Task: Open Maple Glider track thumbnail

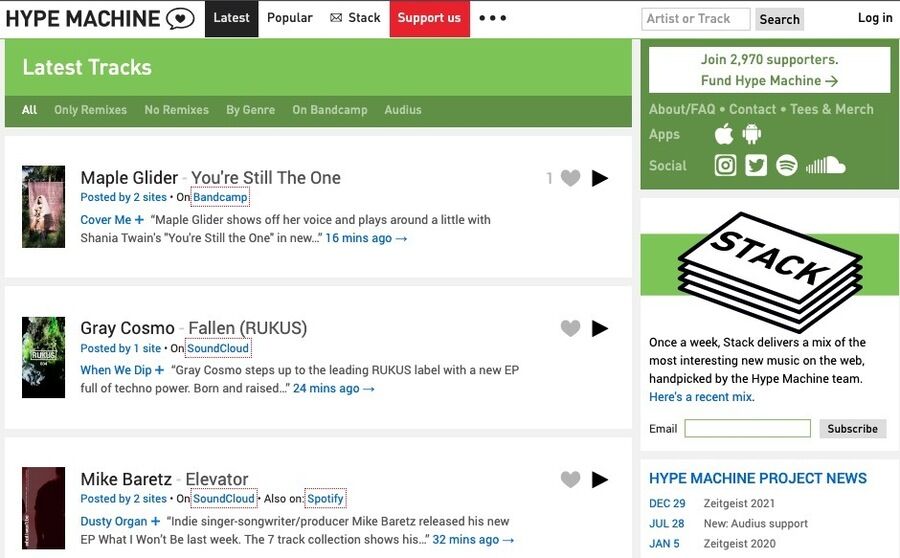Action: 43,207
